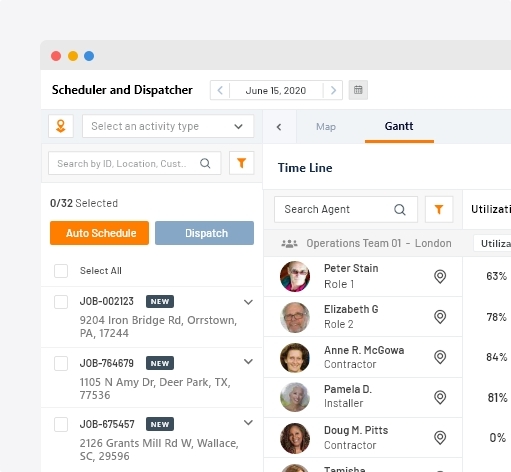The image size is (511, 472).
Task: Tick checkbox for JOB-764679
Action: click(61, 363)
